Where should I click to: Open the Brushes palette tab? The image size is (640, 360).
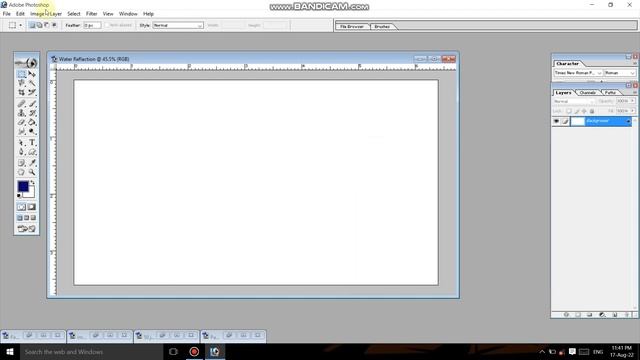tap(382, 27)
